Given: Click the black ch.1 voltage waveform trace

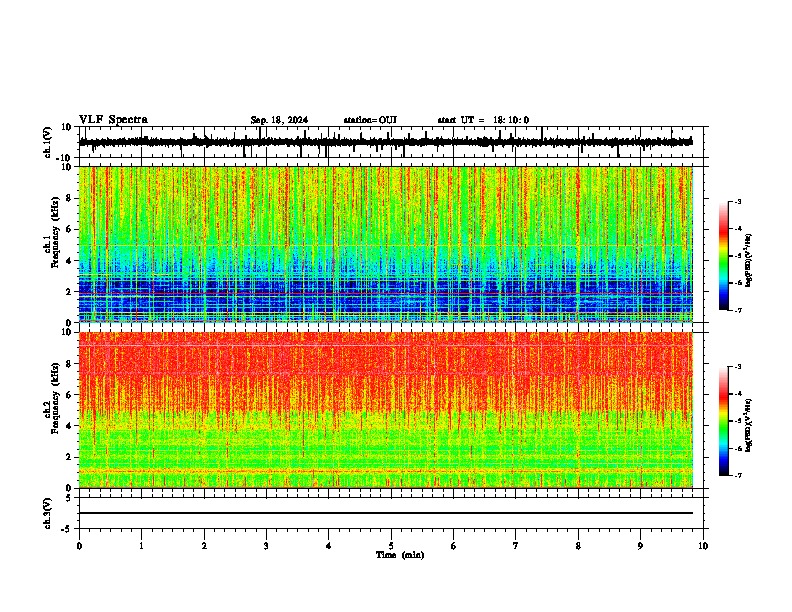Looking at the screenshot, I should click(385, 142).
